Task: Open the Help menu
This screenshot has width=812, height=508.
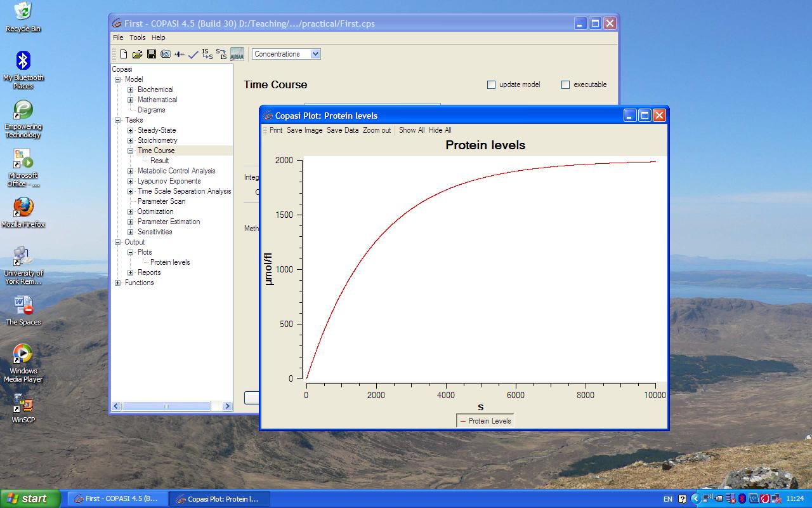Action: coord(158,37)
